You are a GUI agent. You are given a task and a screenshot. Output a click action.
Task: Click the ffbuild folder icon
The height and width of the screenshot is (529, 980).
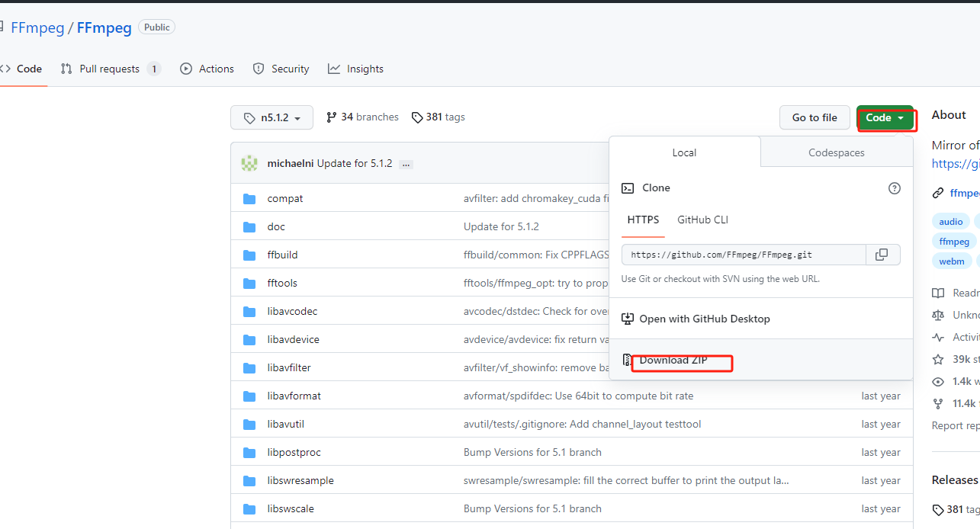tap(249, 255)
